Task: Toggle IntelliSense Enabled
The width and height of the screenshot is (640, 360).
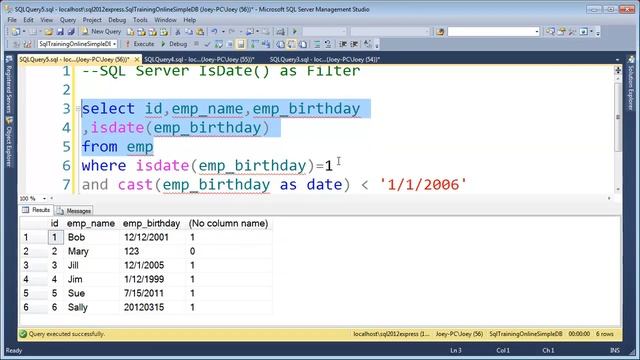Action: [241, 44]
